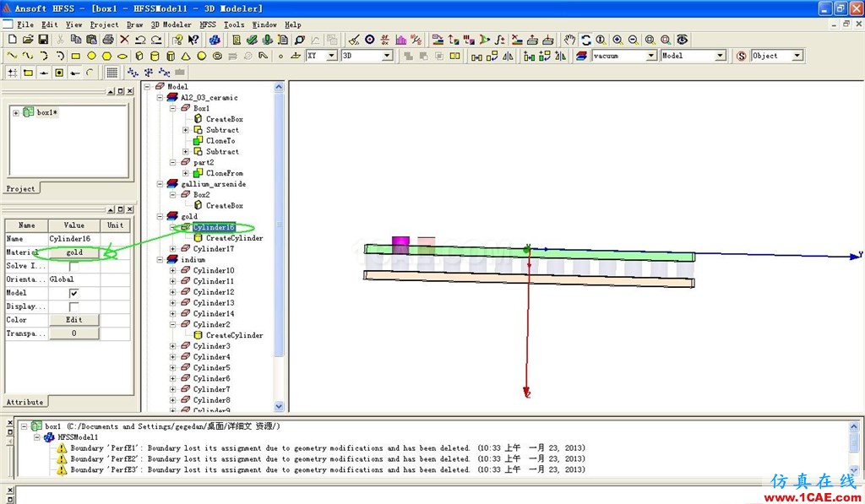Select the gallium_arsenide material node
The width and height of the screenshot is (865, 504).
pyautogui.click(x=213, y=184)
